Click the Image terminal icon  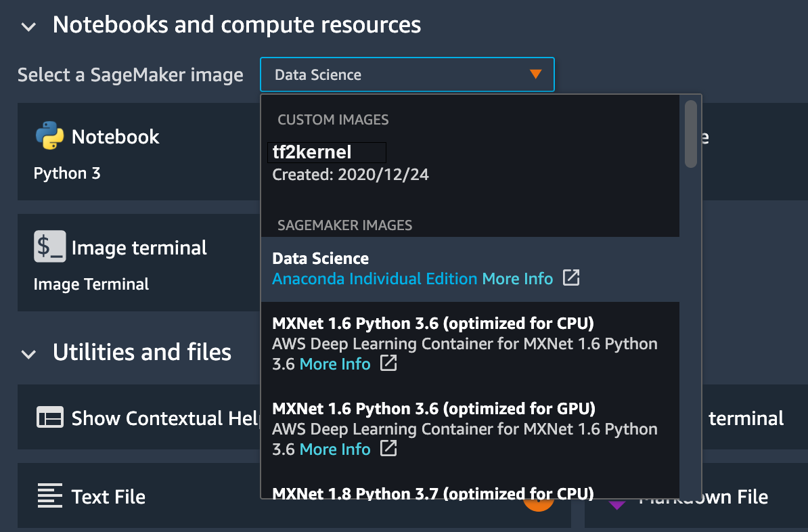49,247
